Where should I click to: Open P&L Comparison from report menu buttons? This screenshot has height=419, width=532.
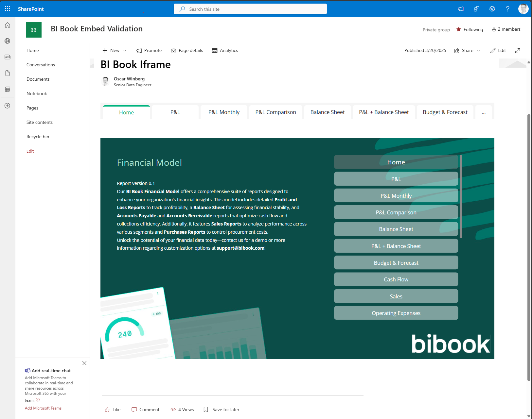396,212
